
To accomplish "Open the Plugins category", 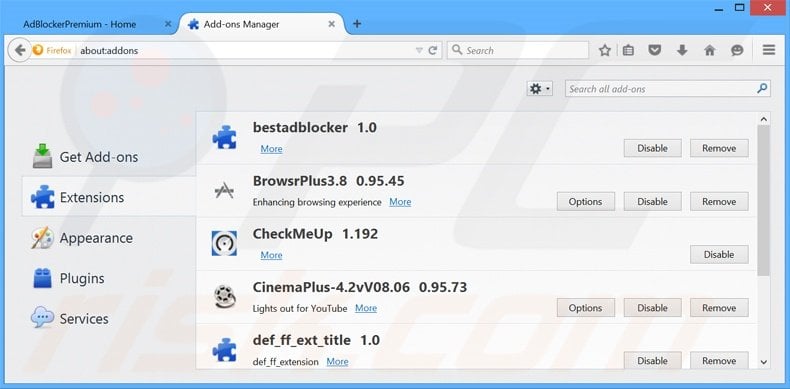I will 108,278.
